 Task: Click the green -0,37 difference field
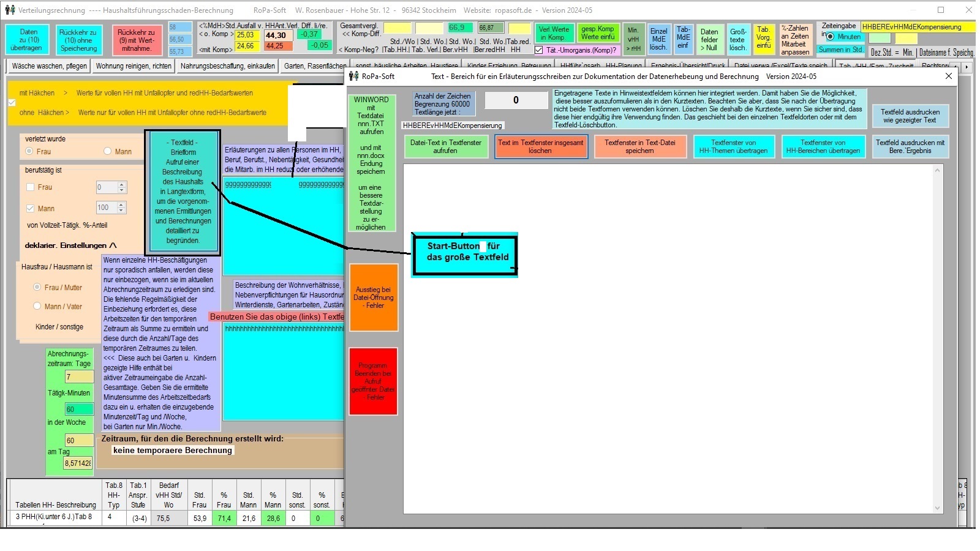(309, 34)
